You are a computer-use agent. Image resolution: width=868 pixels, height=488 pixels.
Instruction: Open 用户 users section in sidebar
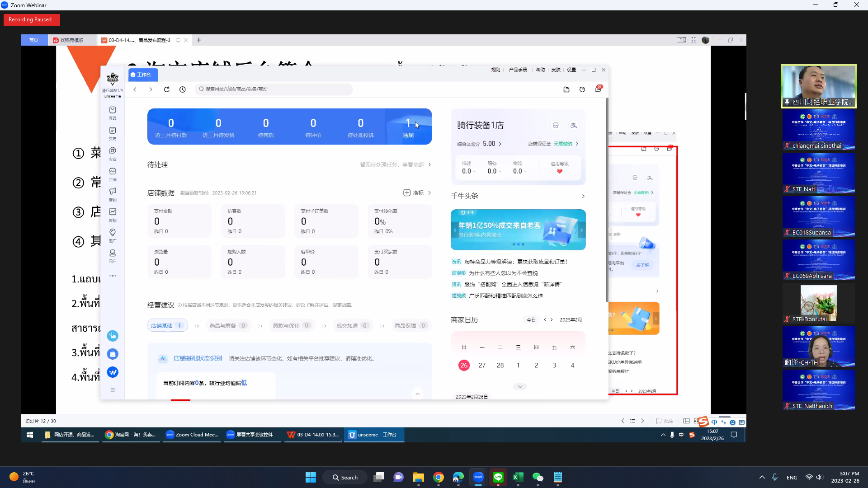pos(113,256)
